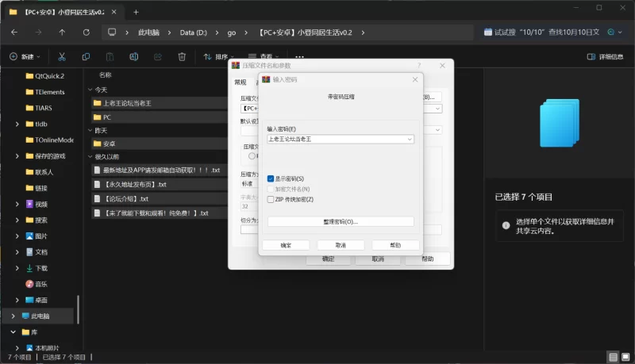Click the go breadcrumb in address bar
Viewport: 635px width, 364px height.
click(x=231, y=33)
